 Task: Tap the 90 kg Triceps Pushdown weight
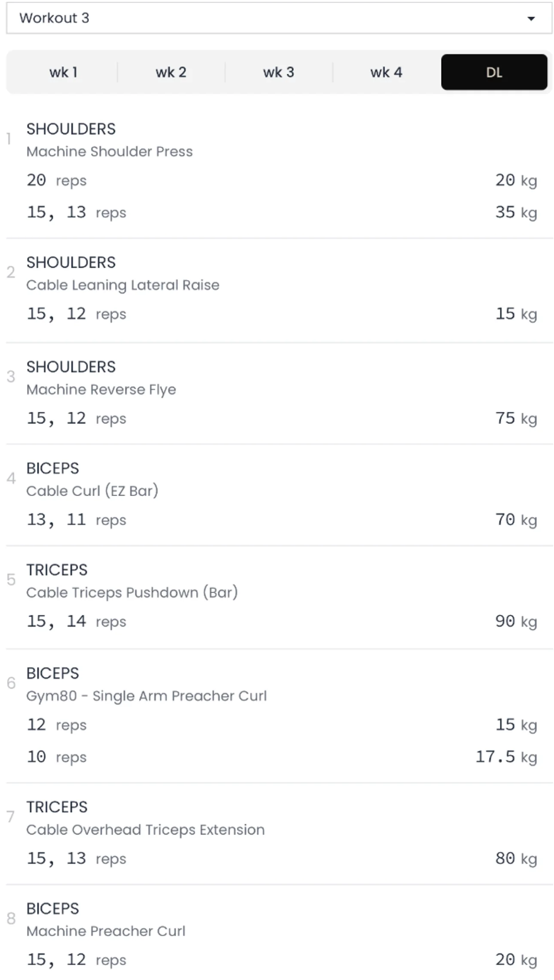point(516,621)
